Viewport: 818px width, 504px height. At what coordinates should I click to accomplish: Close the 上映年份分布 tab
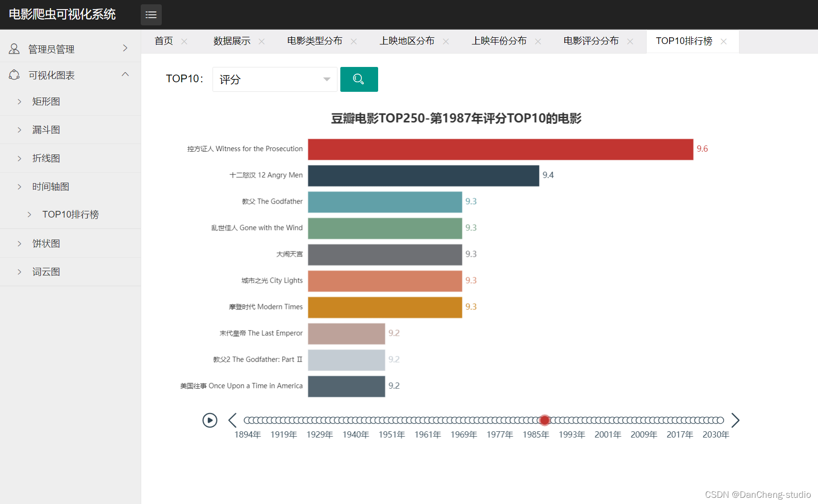coord(538,42)
